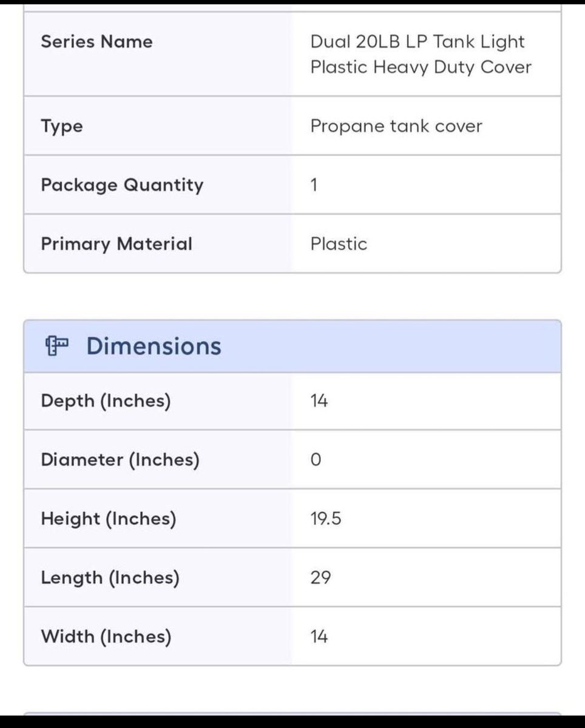Select the Diameter value 0

point(316,460)
